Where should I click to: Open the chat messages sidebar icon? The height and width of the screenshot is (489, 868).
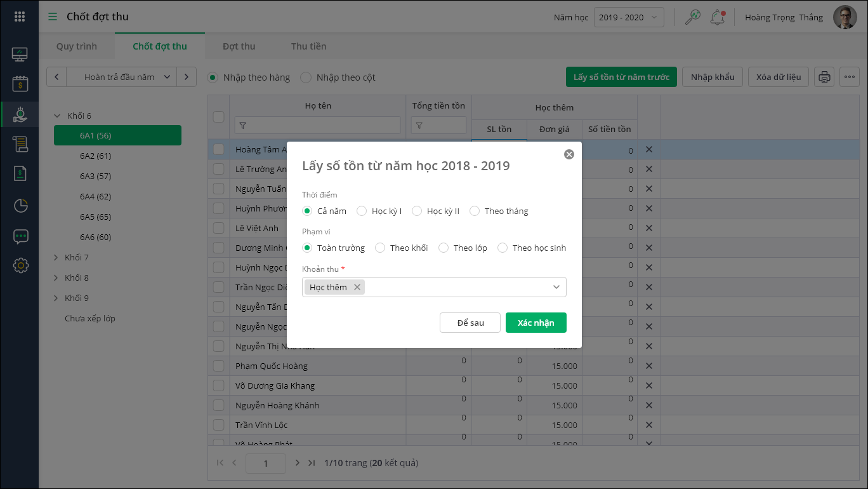coord(20,236)
